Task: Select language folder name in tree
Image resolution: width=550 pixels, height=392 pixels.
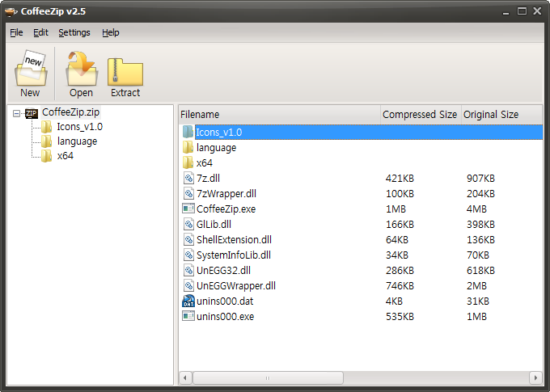Action: [77, 141]
